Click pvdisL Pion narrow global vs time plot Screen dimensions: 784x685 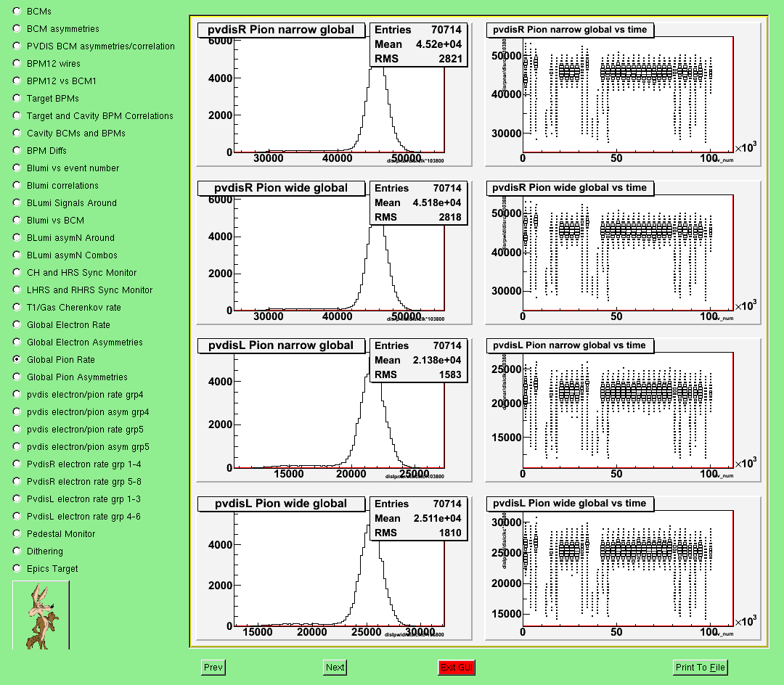[623, 410]
